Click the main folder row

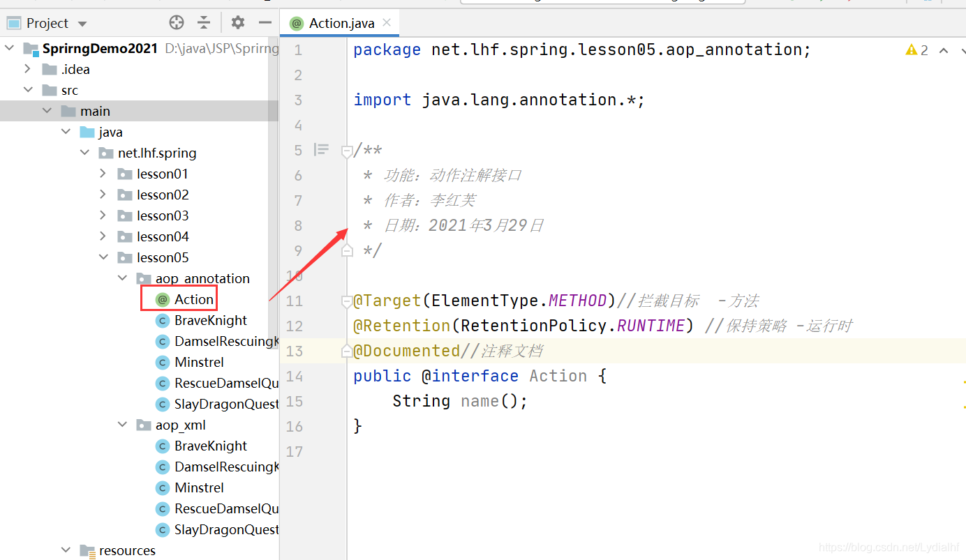pos(139,111)
